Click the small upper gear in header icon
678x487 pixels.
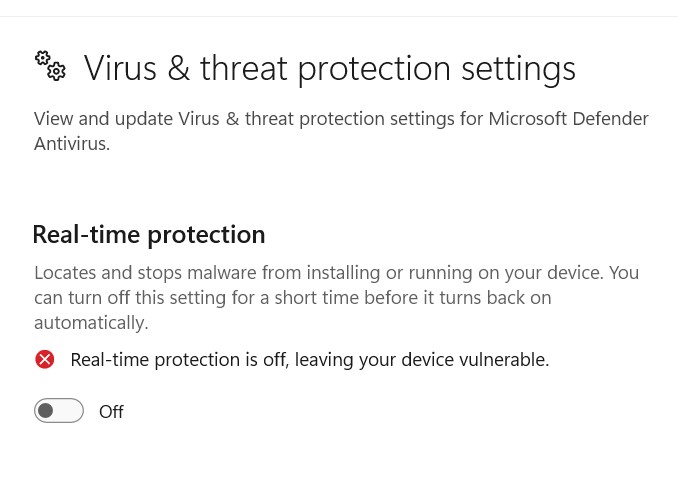(x=42, y=58)
